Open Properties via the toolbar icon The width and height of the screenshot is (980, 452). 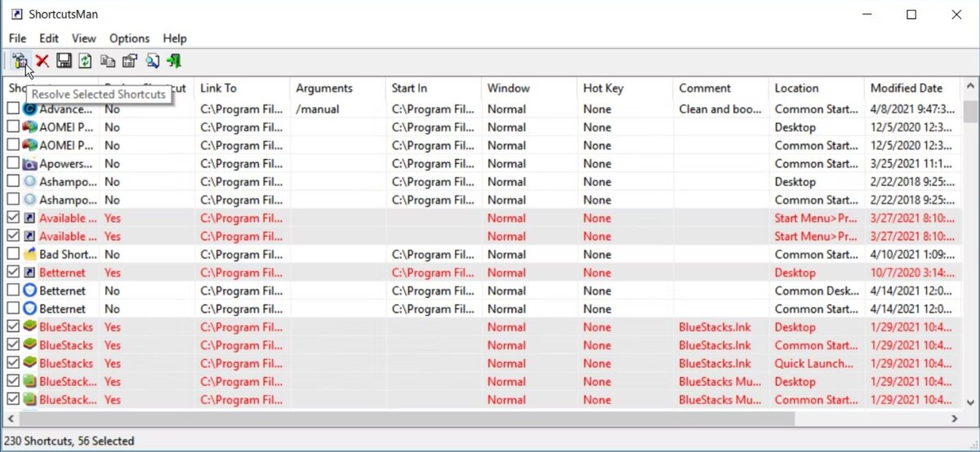coord(129,61)
